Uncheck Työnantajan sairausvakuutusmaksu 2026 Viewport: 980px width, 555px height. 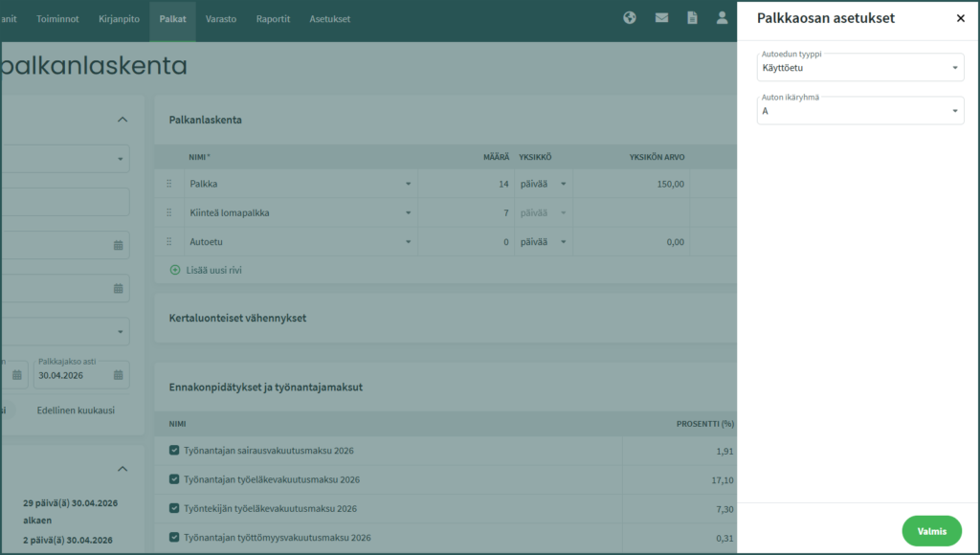174,451
